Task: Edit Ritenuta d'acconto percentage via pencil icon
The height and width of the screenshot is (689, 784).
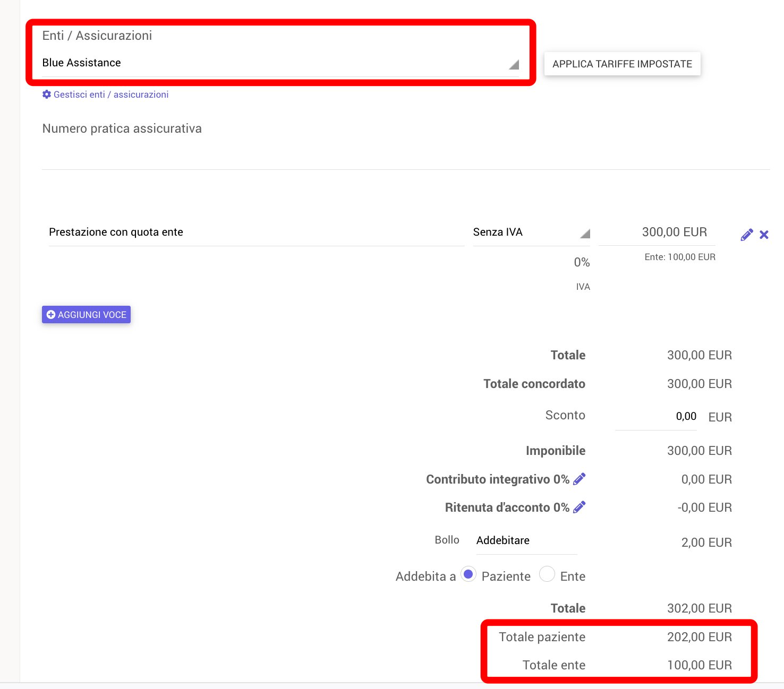Action: click(x=580, y=507)
